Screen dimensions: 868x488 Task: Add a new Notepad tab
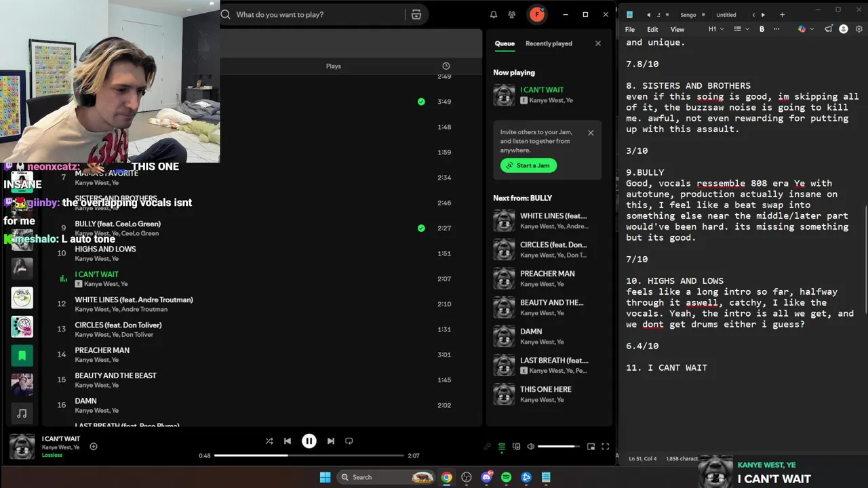[782, 14]
